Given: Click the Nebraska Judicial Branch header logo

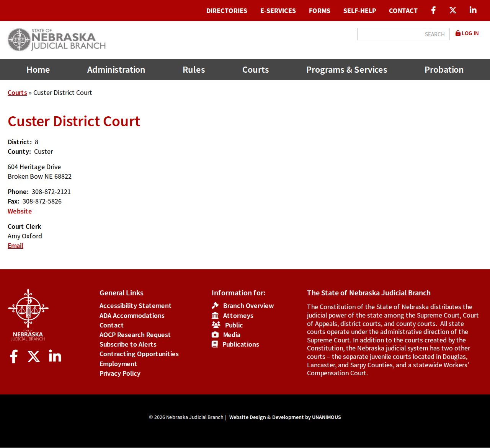Looking at the screenshot, I should point(57,40).
